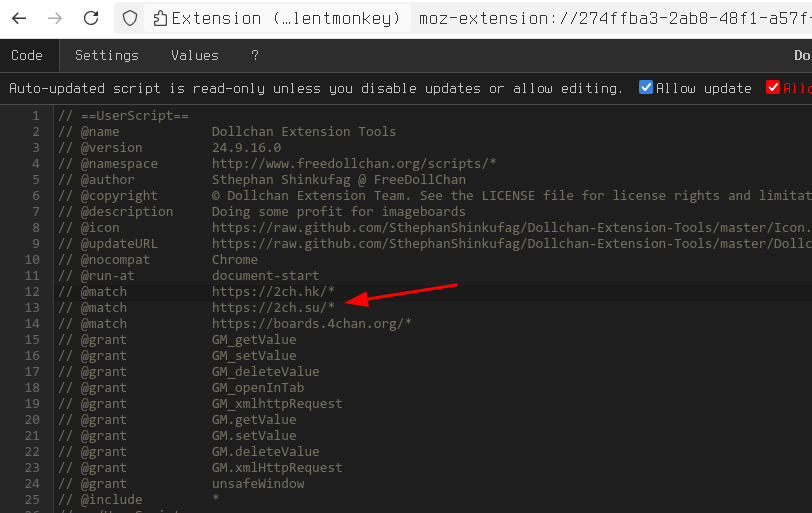This screenshot has width=812, height=513.
Task: Click the shield tracking protection icon
Action: [x=129, y=18]
